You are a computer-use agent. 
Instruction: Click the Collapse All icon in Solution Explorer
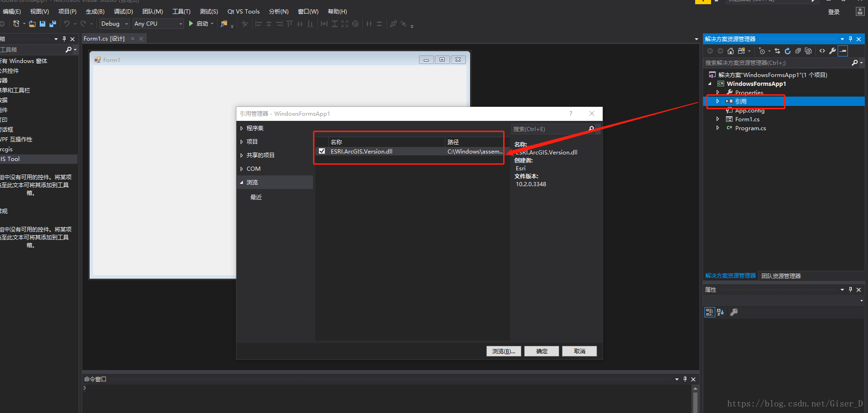[798, 51]
